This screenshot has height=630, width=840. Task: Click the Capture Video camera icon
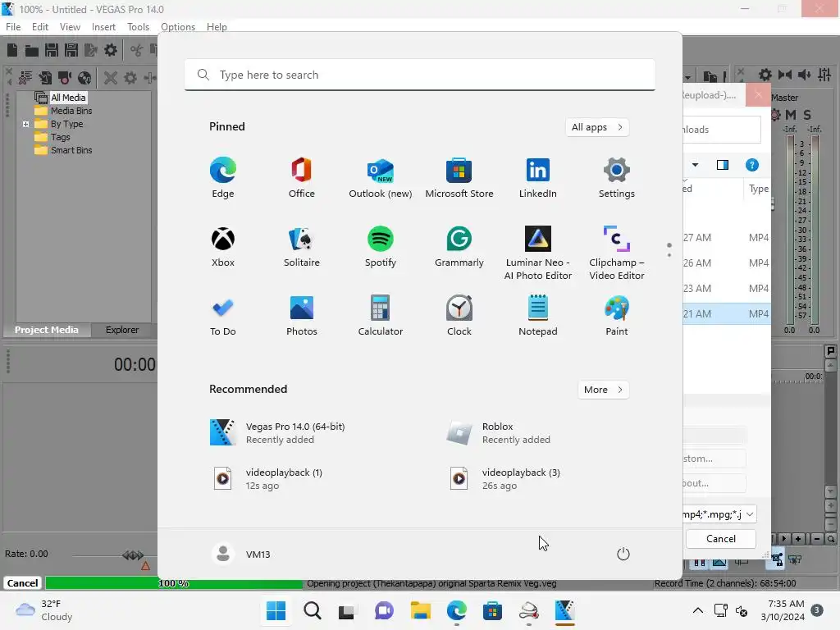coord(65,78)
